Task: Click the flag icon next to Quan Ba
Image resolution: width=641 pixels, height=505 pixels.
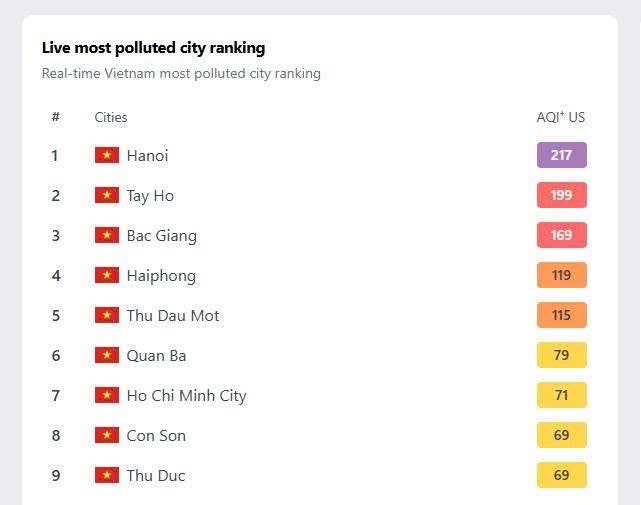Action: (107, 355)
